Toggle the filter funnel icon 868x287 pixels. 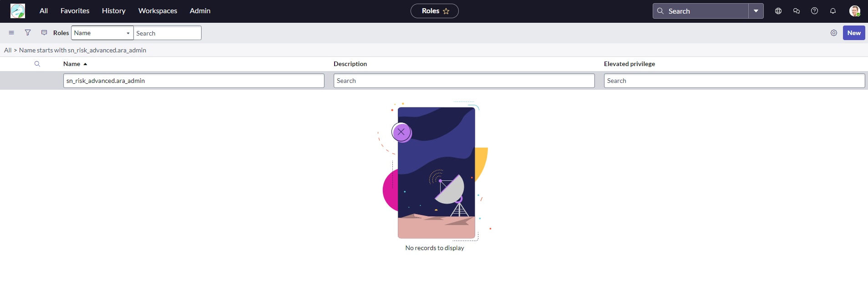[x=28, y=33]
